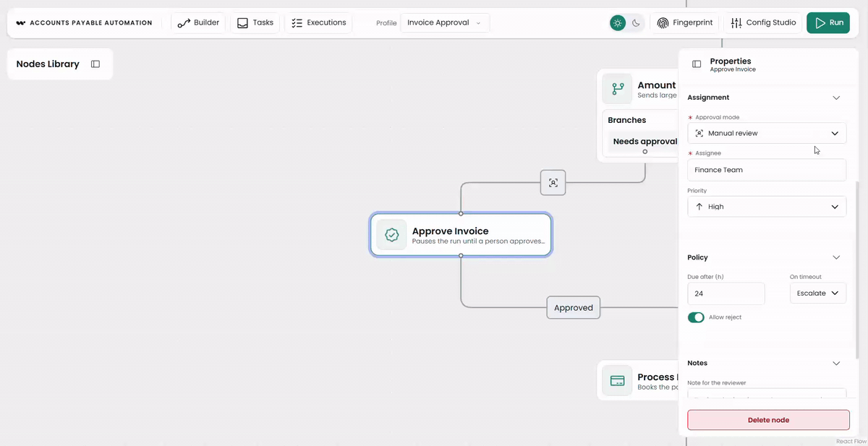Click the Process node card icon
868x446 pixels.
[x=618, y=381]
